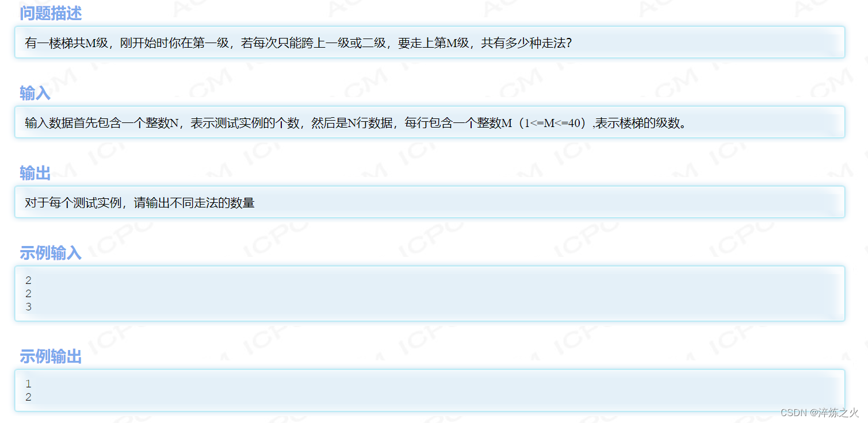
Task: Click the staircase problem description text
Action: coord(298,43)
